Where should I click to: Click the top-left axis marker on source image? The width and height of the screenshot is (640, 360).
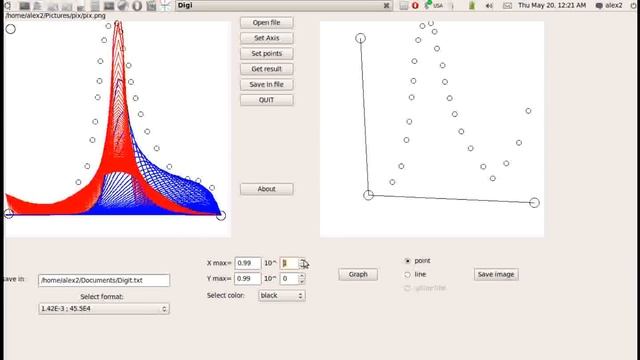pyautogui.click(x=11, y=29)
